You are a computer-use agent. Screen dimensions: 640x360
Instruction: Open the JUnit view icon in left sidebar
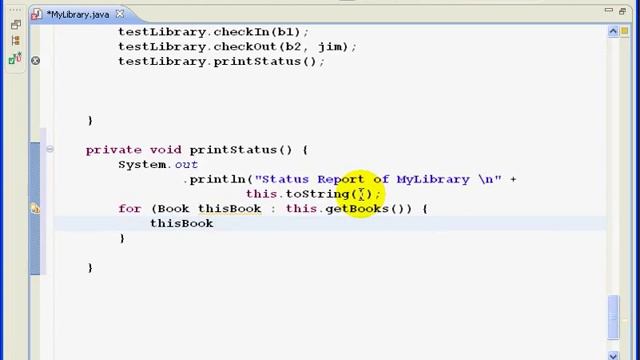click(x=15, y=59)
